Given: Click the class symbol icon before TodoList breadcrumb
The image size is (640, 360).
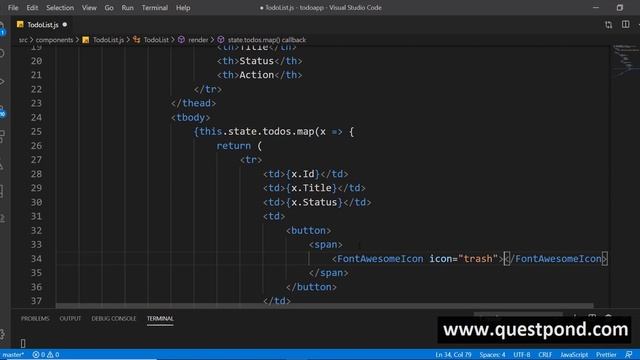Looking at the screenshot, I should [136, 40].
